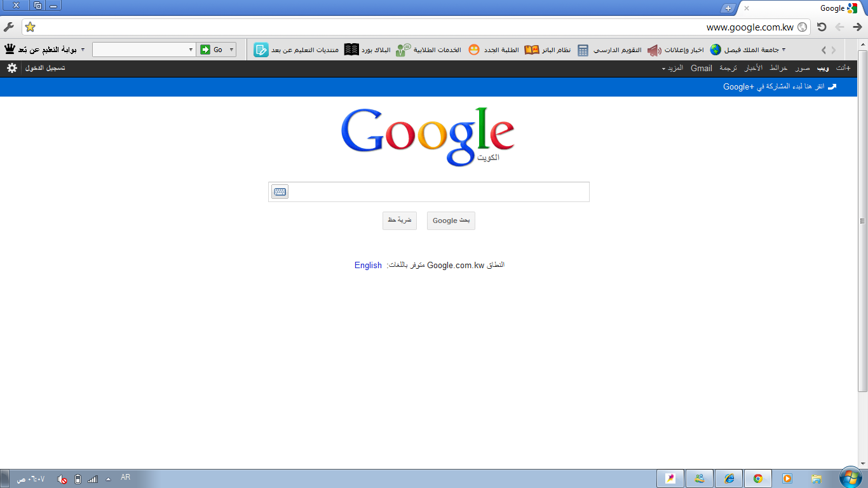This screenshot has height=488, width=868.
Task: Click the Chrome taskbar icon
Action: pos(757,478)
